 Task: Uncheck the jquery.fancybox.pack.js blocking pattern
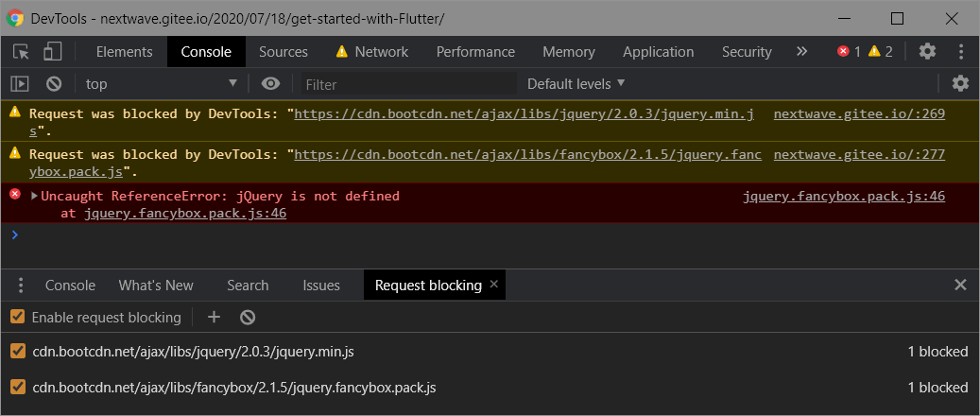[18, 388]
